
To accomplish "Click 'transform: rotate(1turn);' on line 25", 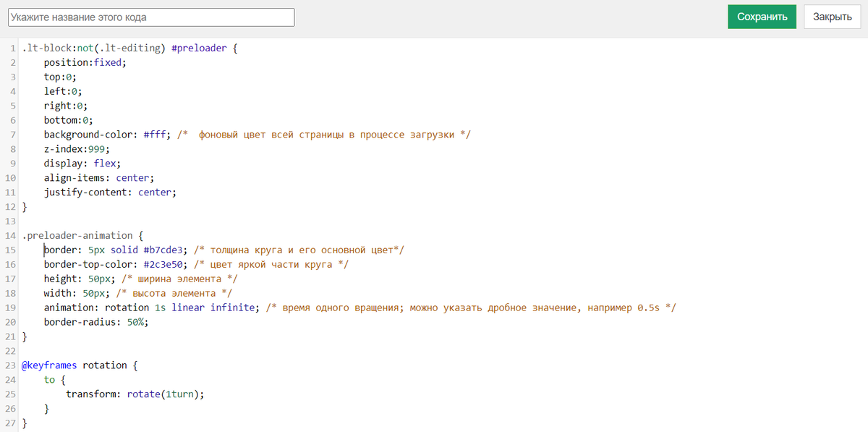I will click(135, 394).
